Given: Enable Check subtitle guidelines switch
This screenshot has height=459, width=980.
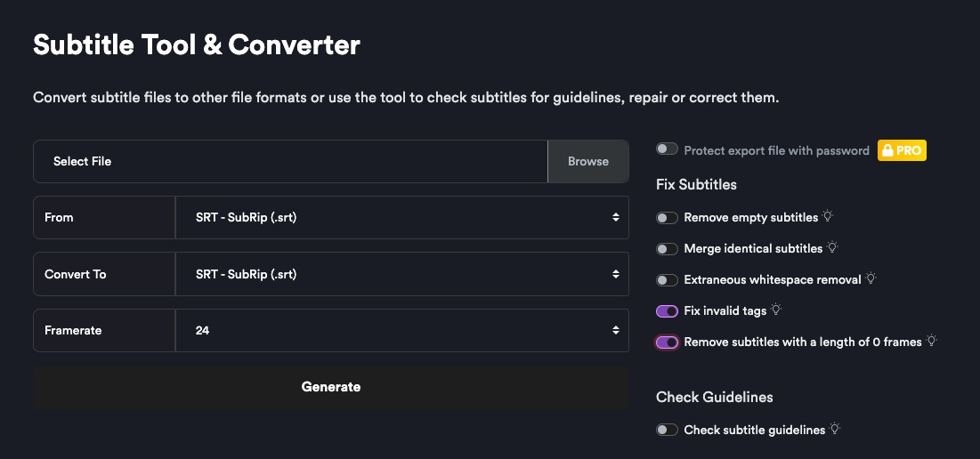Looking at the screenshot, I should 667,431.
